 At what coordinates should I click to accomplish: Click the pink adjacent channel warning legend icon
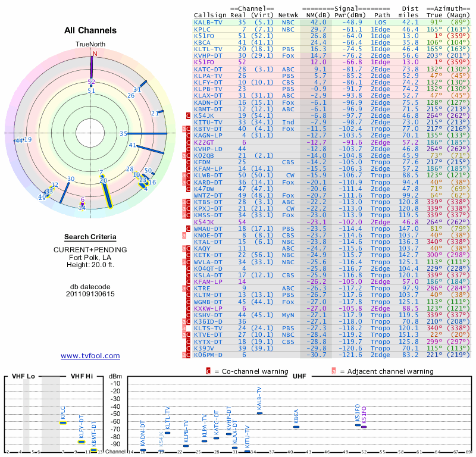pyautogui.click(x=334, y=371)
